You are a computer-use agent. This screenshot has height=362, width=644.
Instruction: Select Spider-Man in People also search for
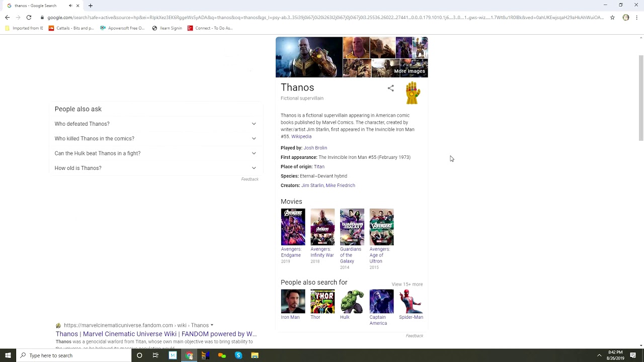[411, 305]
